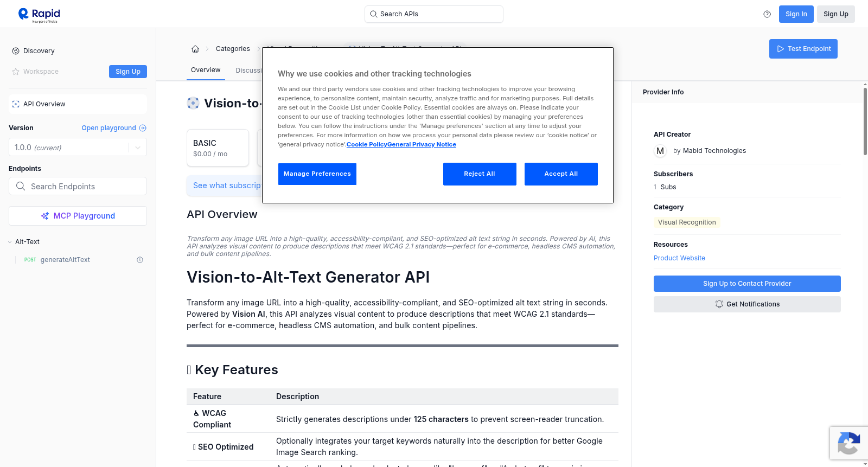This screenshot has width=868, height=467.
Task: Open Categories breadcrumb
Action: (x=233, y=49)
